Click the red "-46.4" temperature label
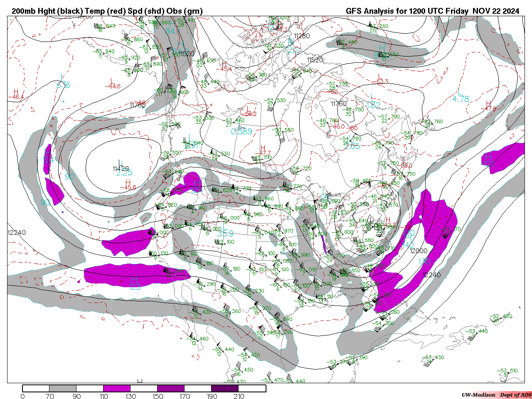 (x=16, y=97)
